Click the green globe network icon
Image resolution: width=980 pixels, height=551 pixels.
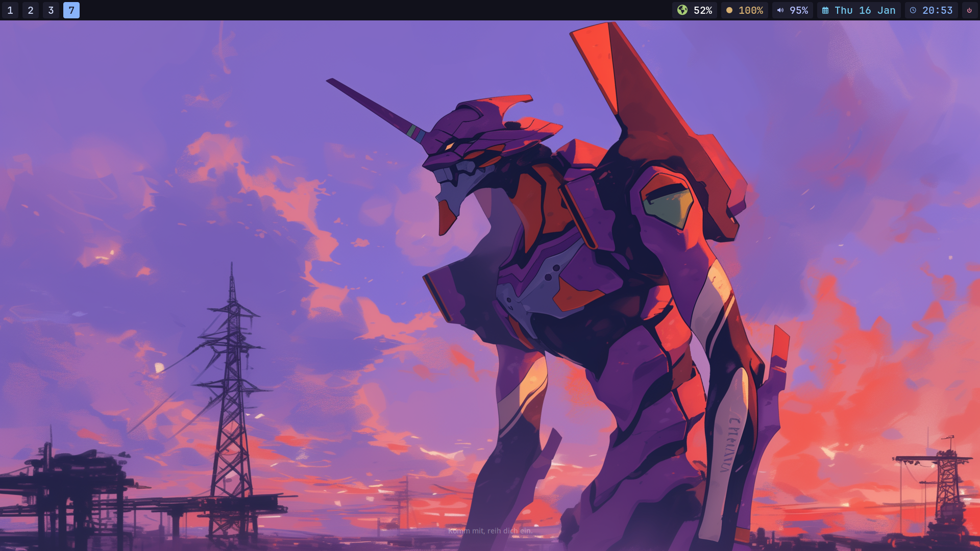tap(682, 10)
